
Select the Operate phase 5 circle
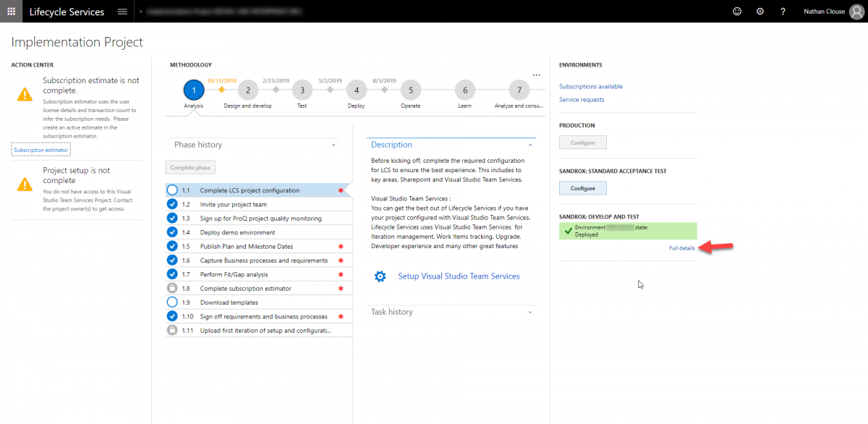tap(410, 90)
